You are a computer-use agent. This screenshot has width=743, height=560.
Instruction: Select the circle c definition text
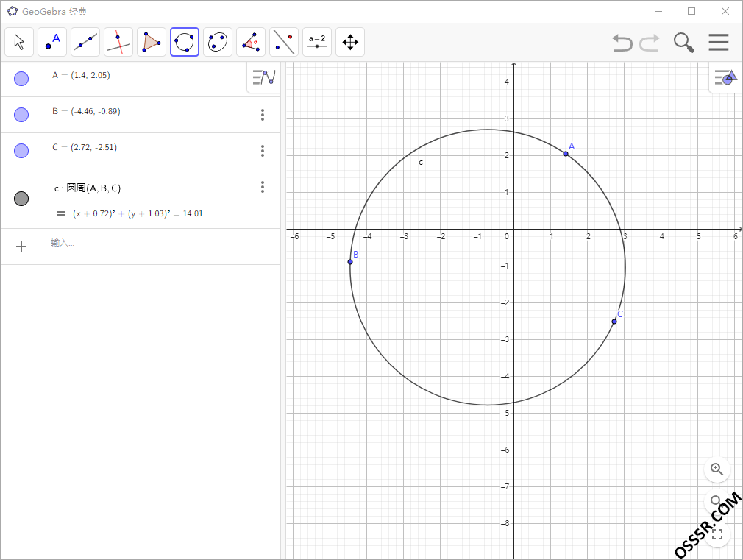coord(88,188)
